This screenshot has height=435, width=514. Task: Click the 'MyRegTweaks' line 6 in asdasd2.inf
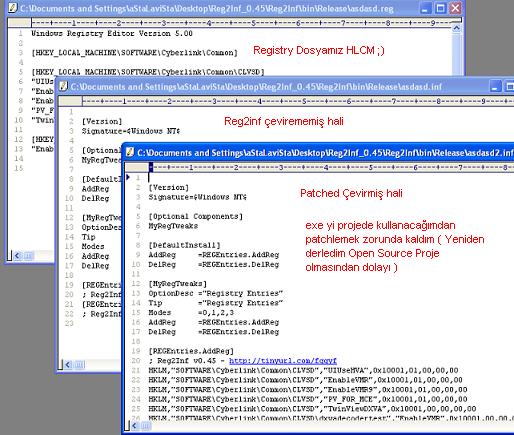coord(173,226)
